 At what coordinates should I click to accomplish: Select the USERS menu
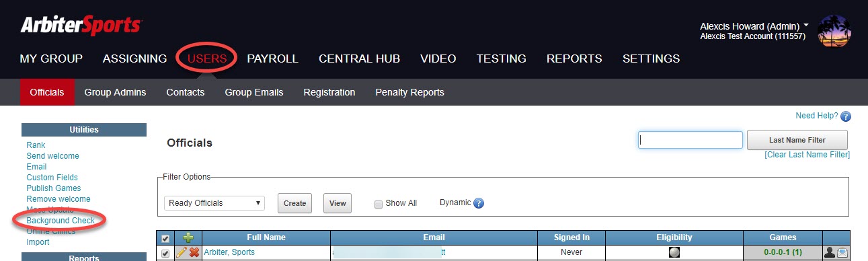click(x=206, y=59)
